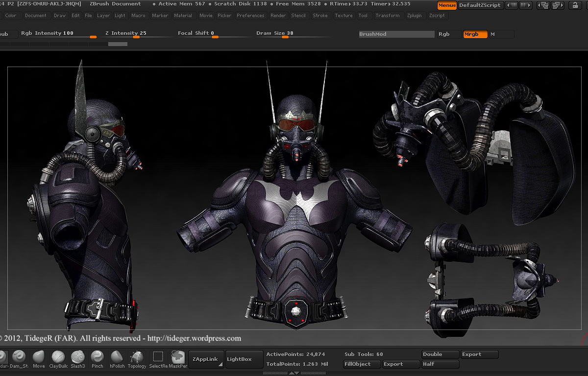
Task: Click the Focal Shift slider handle
Action: [x=215, y=37]
